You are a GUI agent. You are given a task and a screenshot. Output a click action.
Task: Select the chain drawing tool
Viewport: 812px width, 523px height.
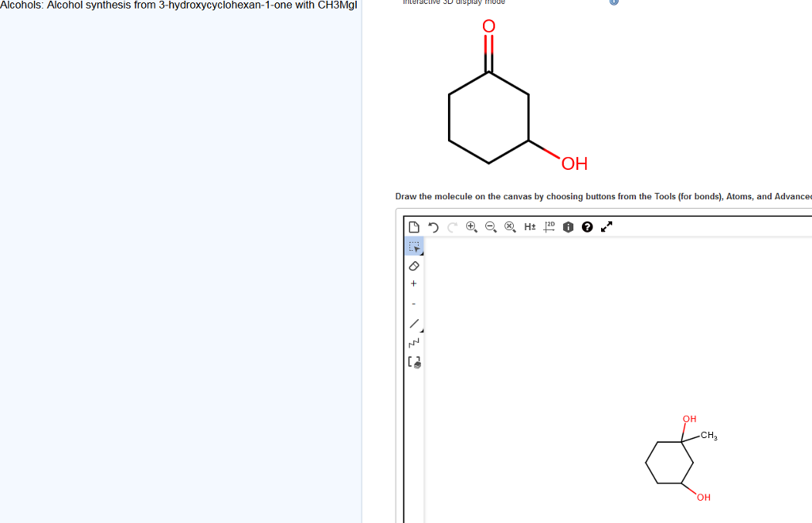point(412,343)
